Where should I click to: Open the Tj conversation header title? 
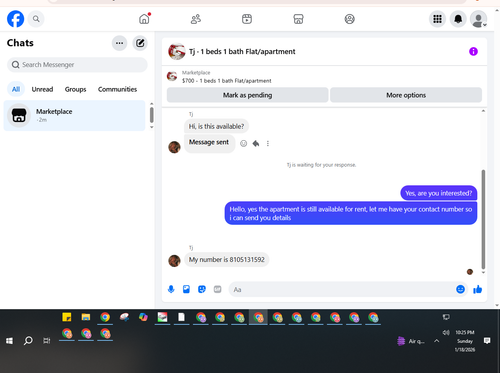click(242, 52)
